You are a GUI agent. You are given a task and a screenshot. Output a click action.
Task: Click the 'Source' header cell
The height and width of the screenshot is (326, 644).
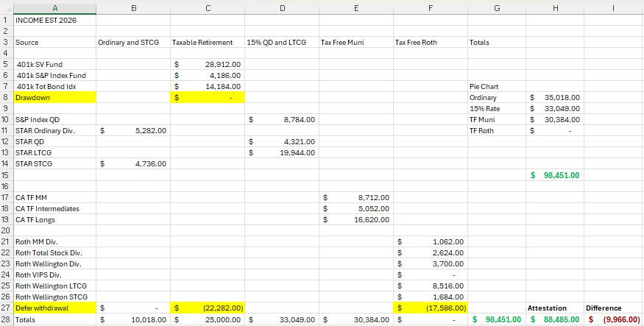coord(55,42)
